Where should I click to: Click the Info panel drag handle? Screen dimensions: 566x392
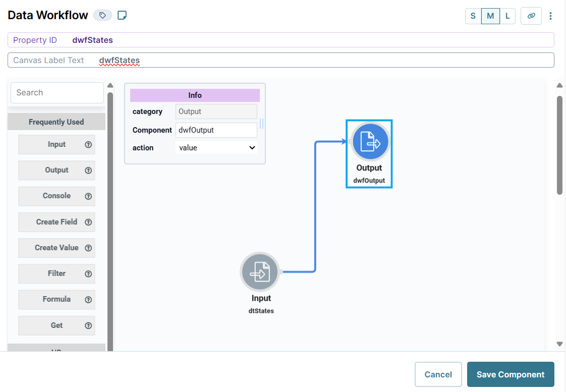(x=262, y=124)
